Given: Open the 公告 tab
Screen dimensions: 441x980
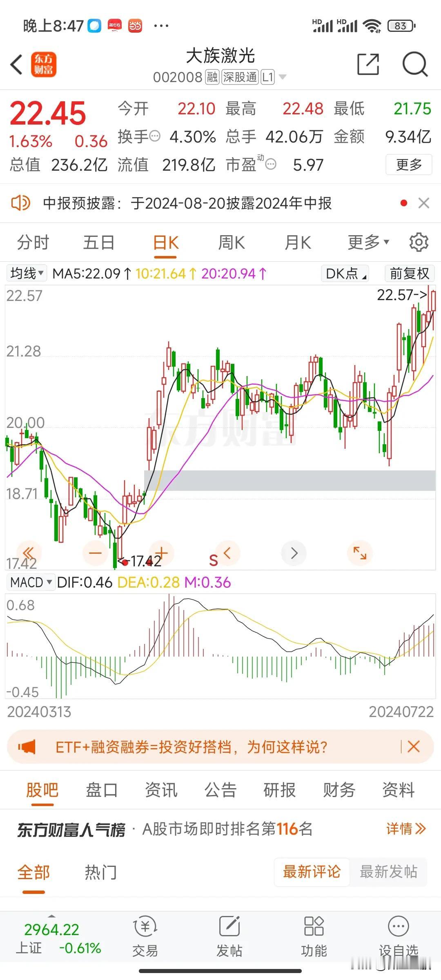Looking at the screenshot, I should pyautogui.click(x=220, y=790).
